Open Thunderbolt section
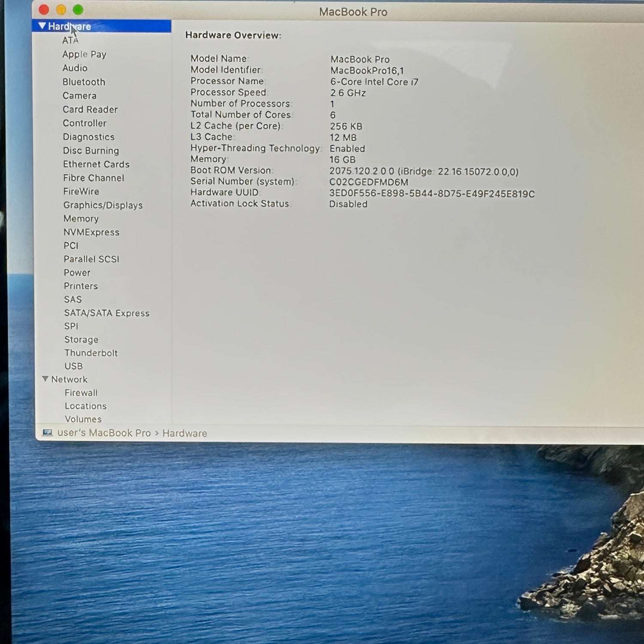This screenshot has height=644, width=644. pyautogui.click(x=91, y=352)
